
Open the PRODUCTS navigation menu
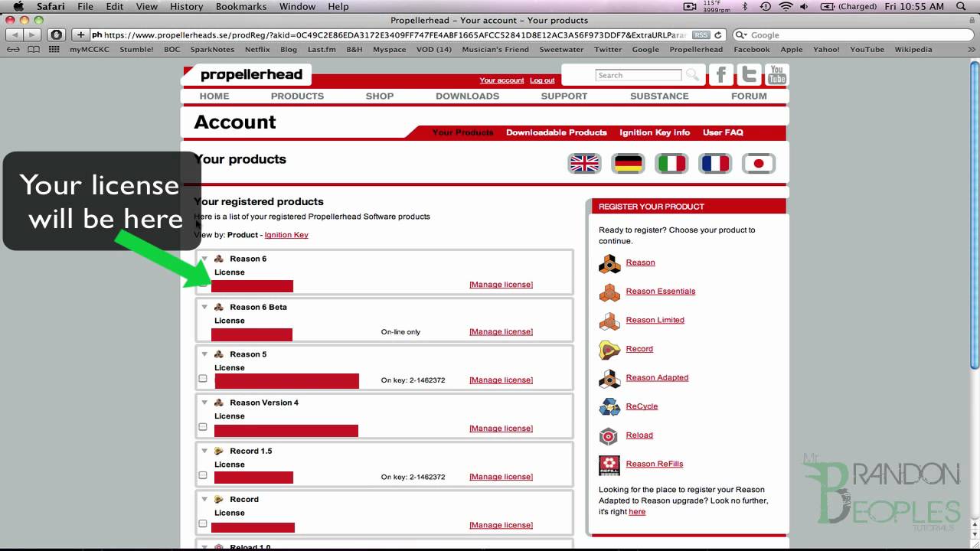[x=297, y=96]
